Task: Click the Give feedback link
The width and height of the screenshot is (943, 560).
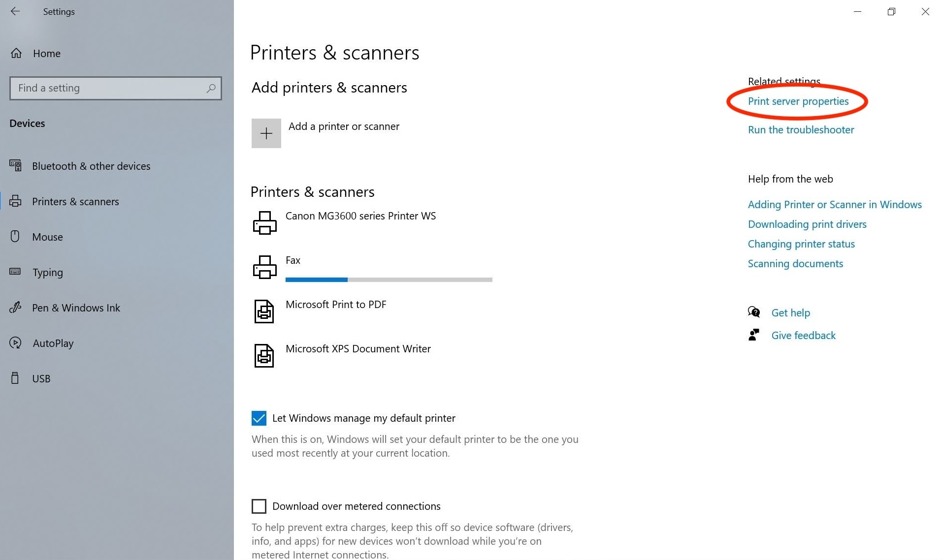Action: pos(803,336)
